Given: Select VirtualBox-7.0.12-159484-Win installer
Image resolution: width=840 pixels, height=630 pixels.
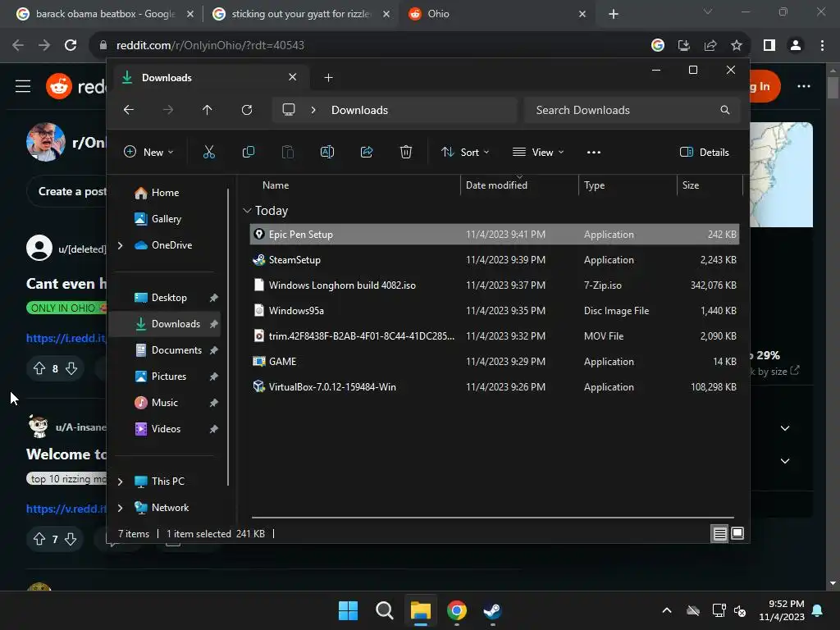Looking at the screenshot, I should coord(495,387).
